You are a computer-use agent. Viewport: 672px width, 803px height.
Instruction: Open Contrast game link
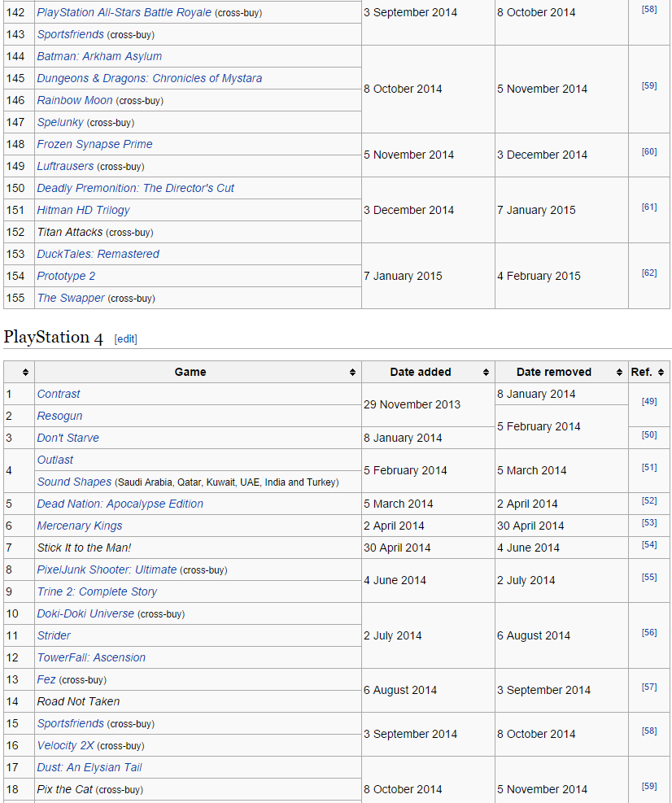coord(59,395)
